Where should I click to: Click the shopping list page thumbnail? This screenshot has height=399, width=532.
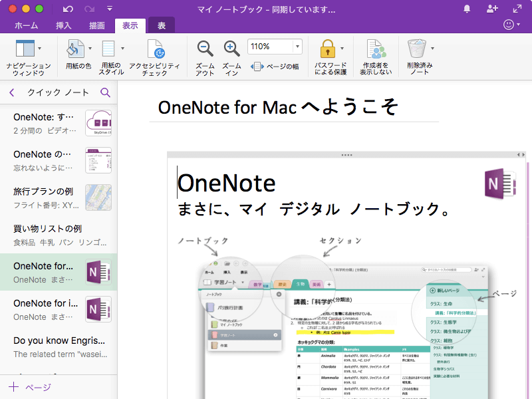point(98,160)
